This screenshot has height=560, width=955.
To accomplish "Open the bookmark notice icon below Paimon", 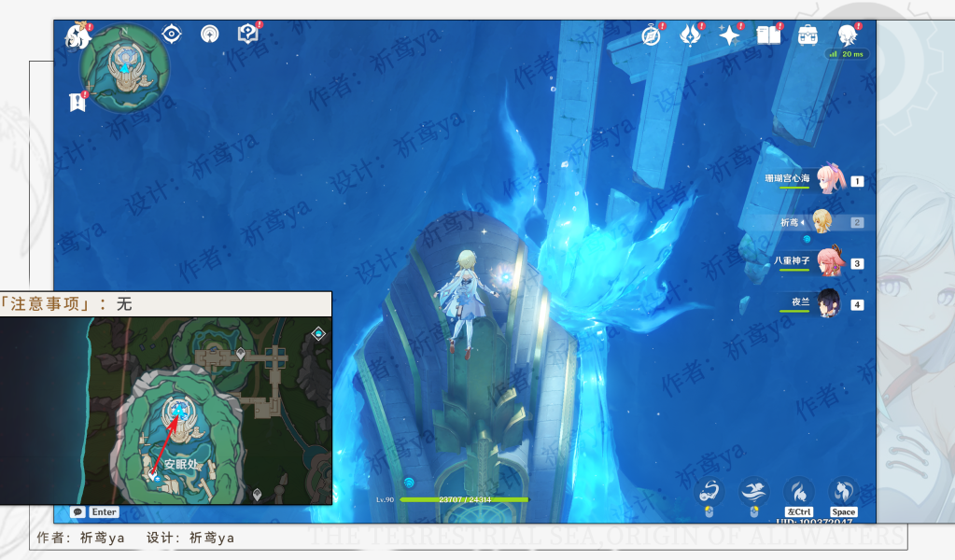I will (x=77, y=102).
